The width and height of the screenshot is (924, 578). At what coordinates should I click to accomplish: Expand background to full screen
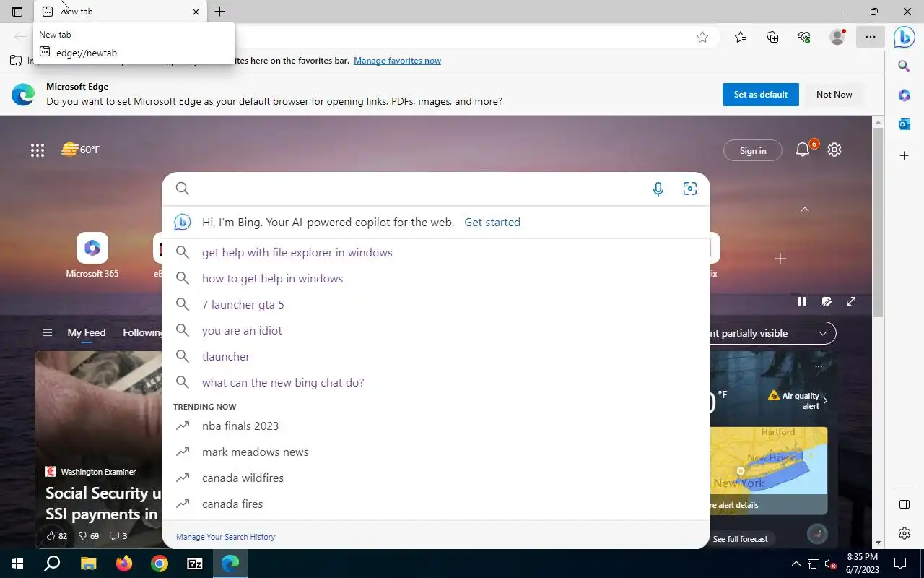[x=851, y=301]
